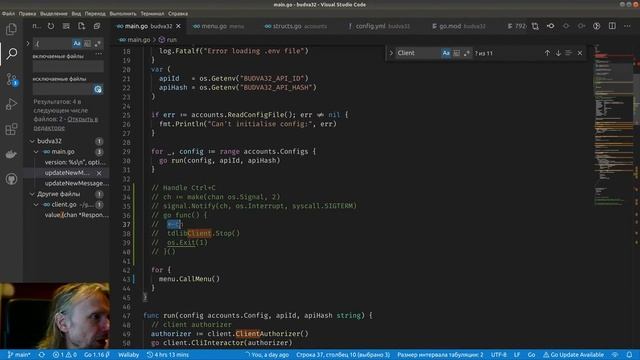Collapse the 'Другие файлы' results group
The width and height of the screenshot is (640, 360).
click(x=32, y=194)
